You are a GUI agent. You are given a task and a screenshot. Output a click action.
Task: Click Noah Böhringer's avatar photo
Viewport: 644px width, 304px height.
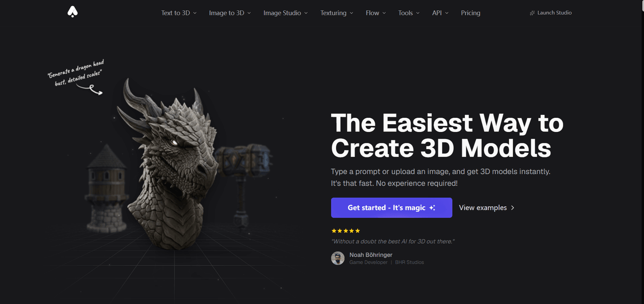pos(338,258)
